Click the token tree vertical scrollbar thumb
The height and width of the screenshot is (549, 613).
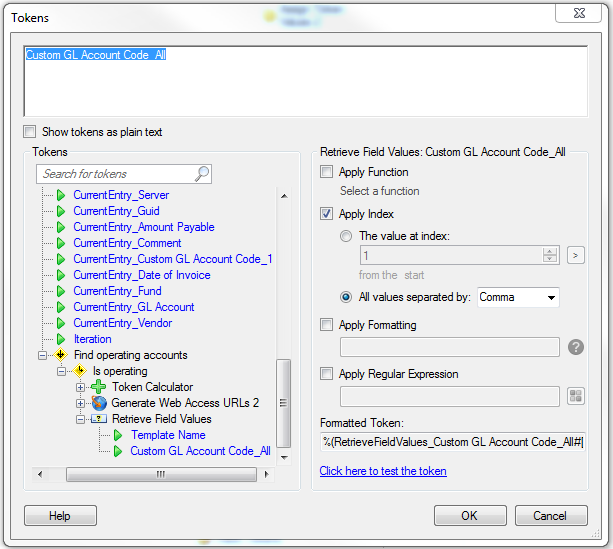(283, 403)
